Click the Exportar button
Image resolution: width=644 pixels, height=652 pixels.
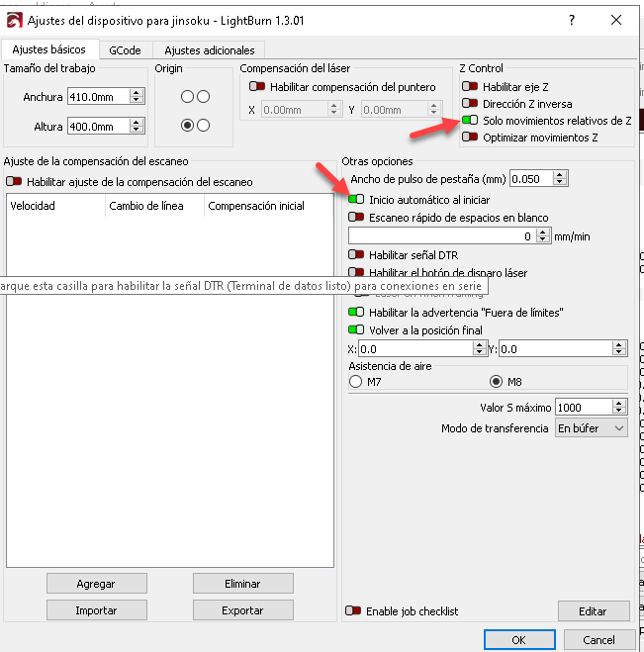[242, 610]
